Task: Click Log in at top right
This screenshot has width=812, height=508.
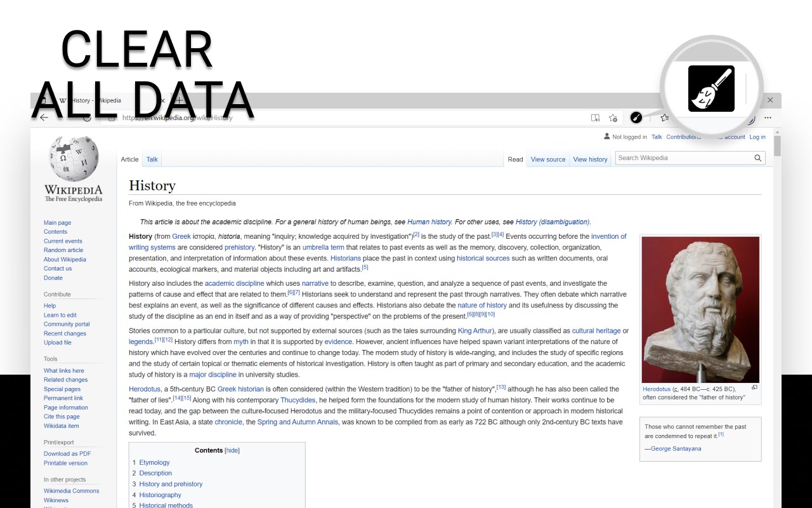Action: pos(757,137)
